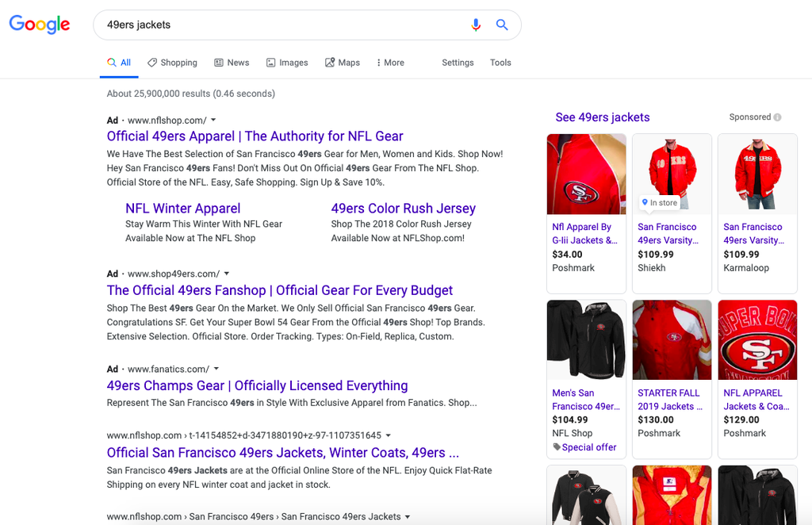Click the $104.99 NFL Shop price
This screenshot has width=812, height=525.
(570, 420)
